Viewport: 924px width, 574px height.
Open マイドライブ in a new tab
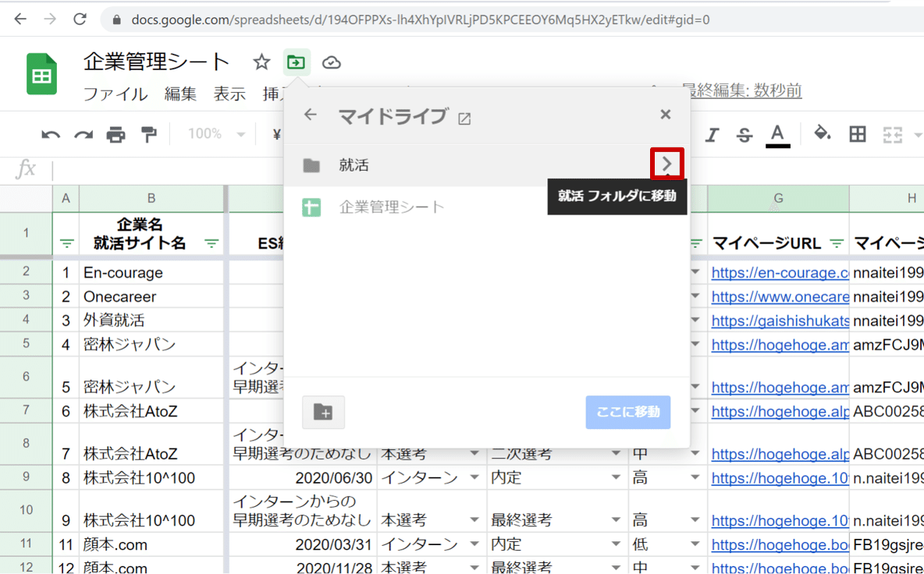(x=464, y=119)
